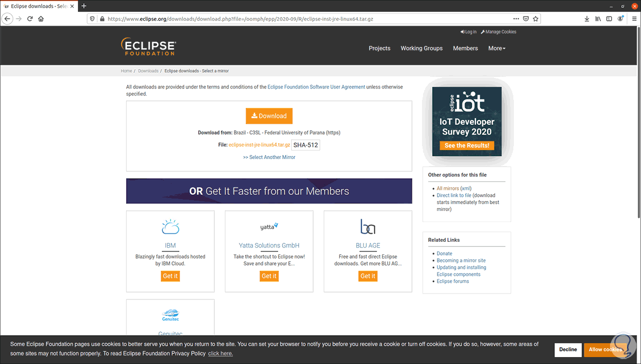Open the Log in link

coord(468,32)
